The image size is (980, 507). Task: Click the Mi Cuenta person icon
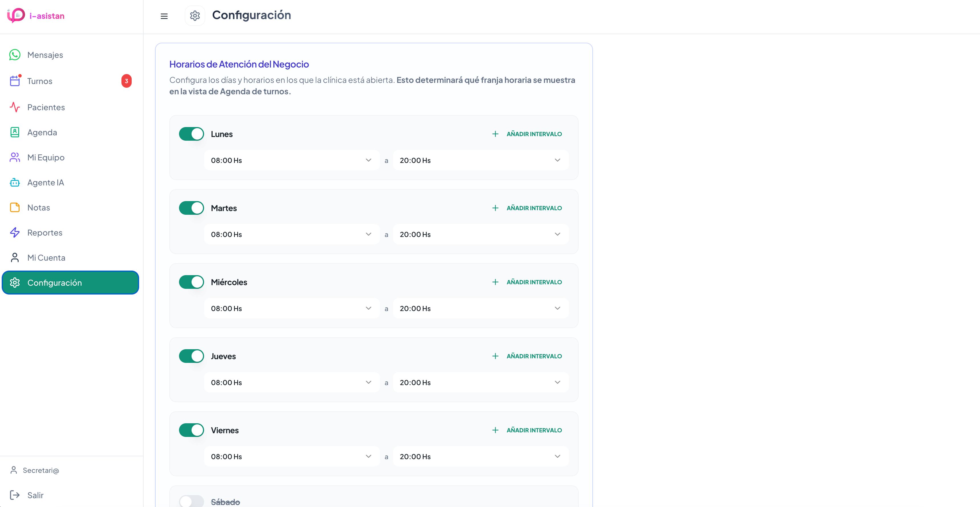coord(15,258)
